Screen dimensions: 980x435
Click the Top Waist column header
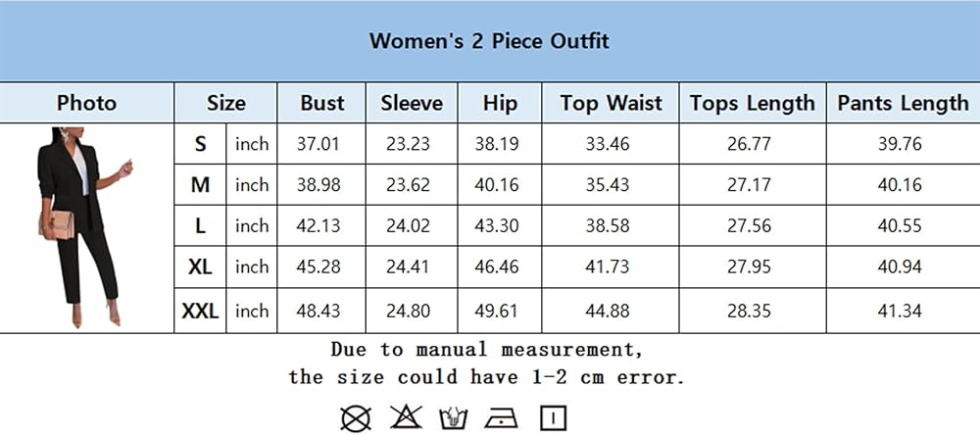point(611,103)
